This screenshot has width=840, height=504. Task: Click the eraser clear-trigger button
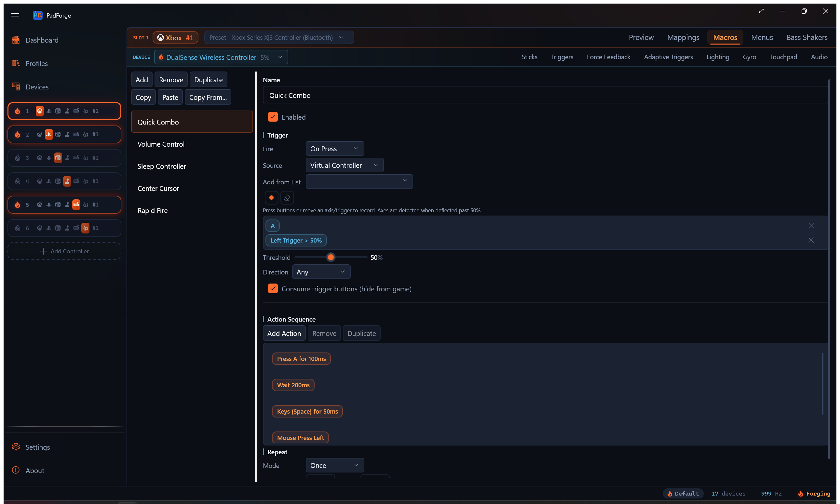pyautogui.click(x=287, y=198)
